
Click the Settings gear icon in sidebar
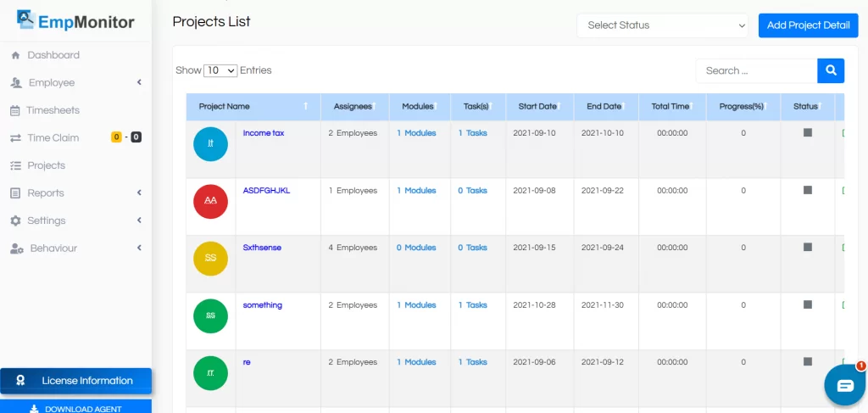[15, 220]
